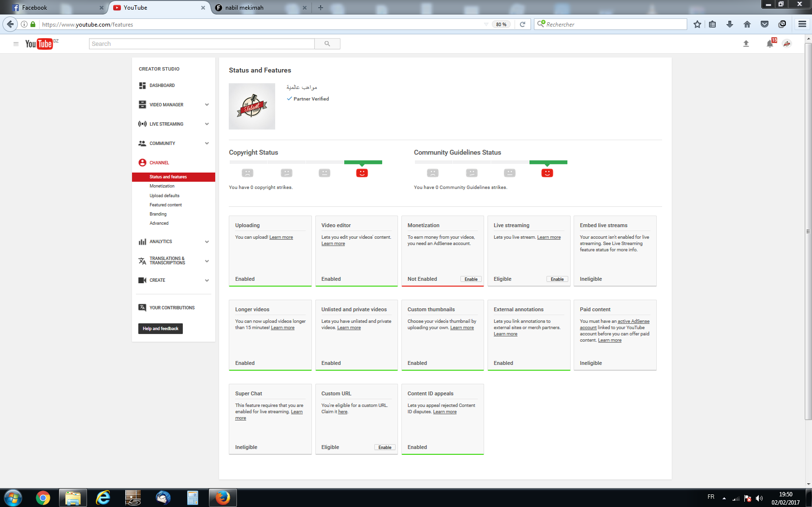Open Firefox downloads arrow icon

[730, 24]
